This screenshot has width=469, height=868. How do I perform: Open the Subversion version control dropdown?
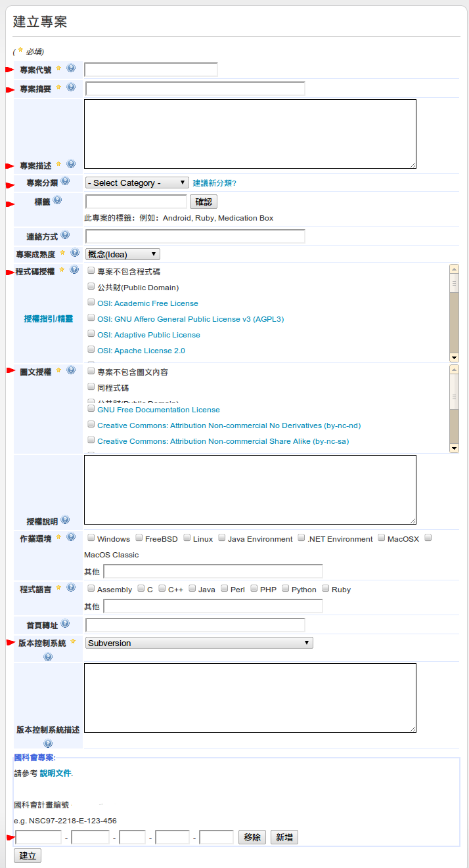click(199, 643)
